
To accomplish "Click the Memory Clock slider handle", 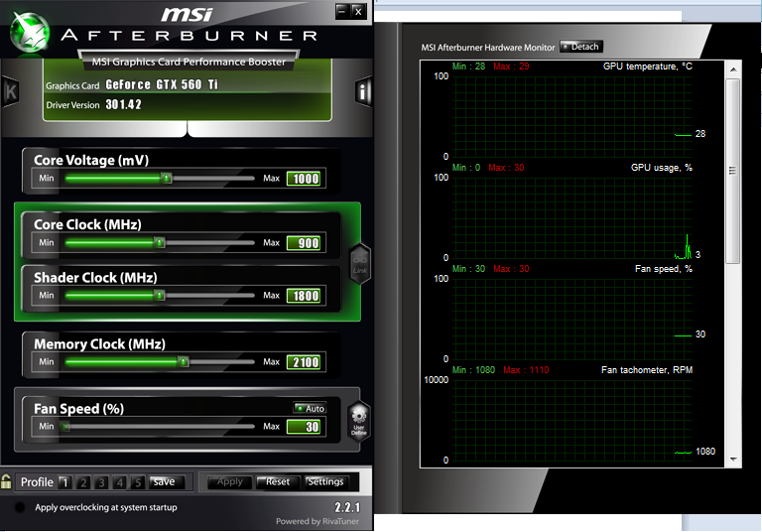I will pos(184,362).
